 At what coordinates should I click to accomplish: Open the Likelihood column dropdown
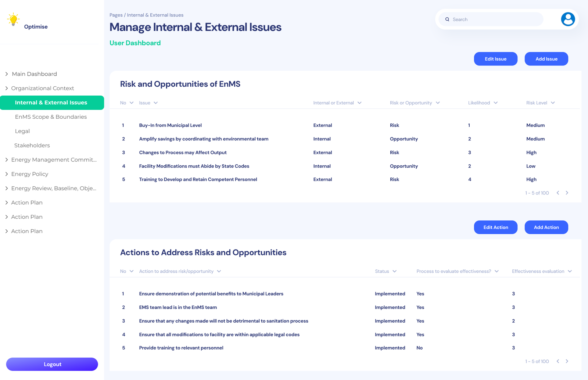point(495,103)
